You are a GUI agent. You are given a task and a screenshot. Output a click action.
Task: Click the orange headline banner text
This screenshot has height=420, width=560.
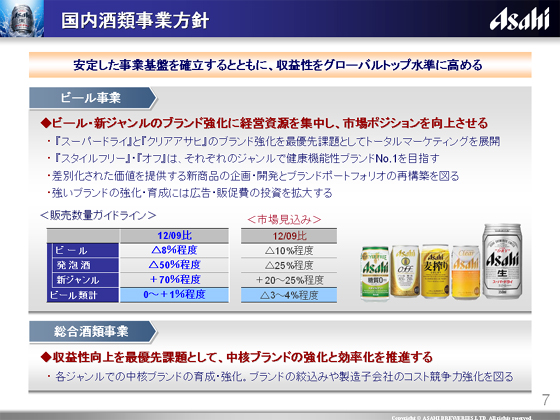click(278, 65)
